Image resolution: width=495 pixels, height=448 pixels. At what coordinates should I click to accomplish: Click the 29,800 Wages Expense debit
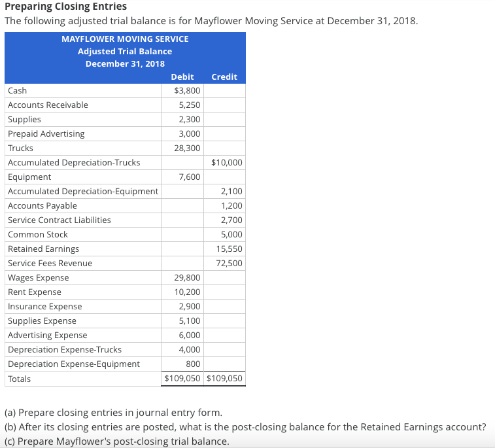click(187, 278)
